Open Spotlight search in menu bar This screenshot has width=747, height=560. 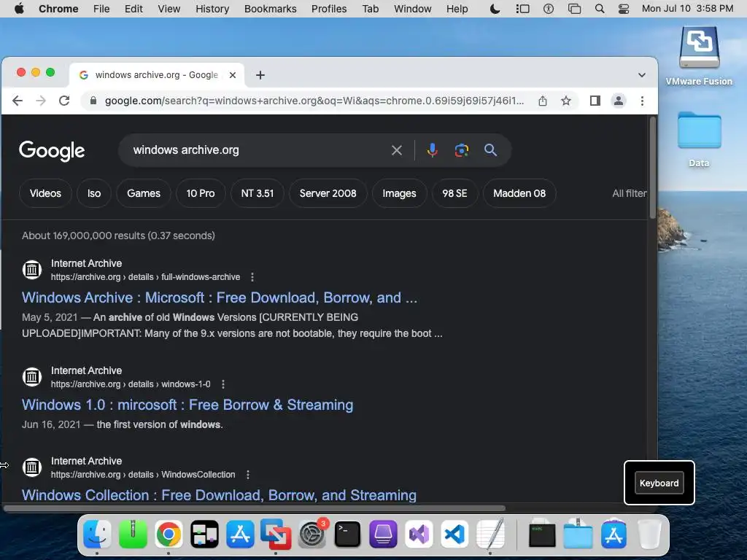pos(600,9)
